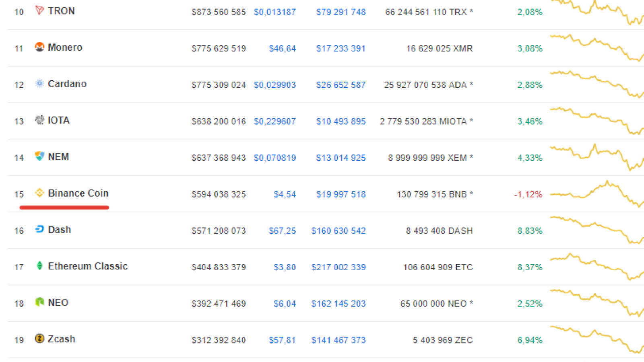View the NEM 7-day price graph
This screenshot has width=644, height=362.
click(597, 157)
